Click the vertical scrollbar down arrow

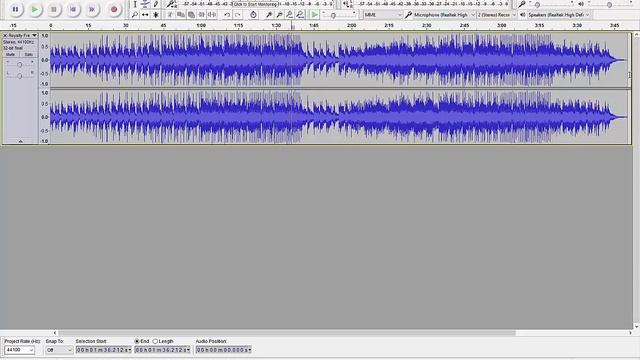coord(636,327)
